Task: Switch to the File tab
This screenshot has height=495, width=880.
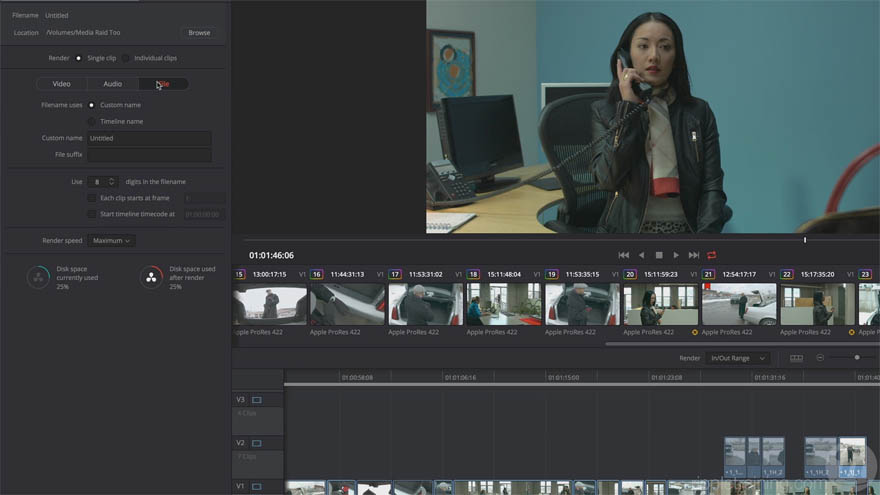Action: (163, 84)
